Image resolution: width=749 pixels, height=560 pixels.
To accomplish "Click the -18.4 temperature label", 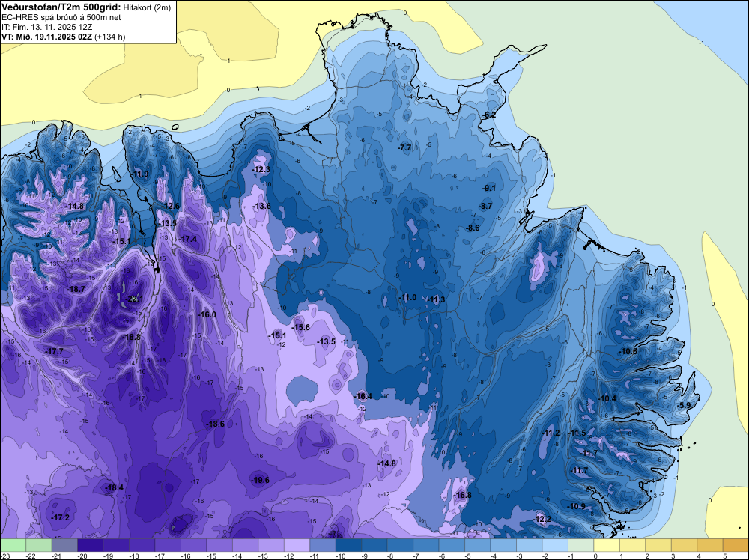I will coord(114,487).
